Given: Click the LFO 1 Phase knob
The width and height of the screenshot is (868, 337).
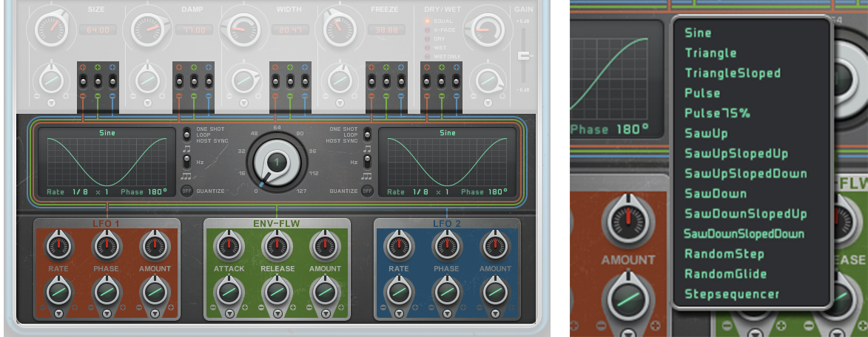Looking at the screenshot, I should pyautogui.click(x=106, y=245).
